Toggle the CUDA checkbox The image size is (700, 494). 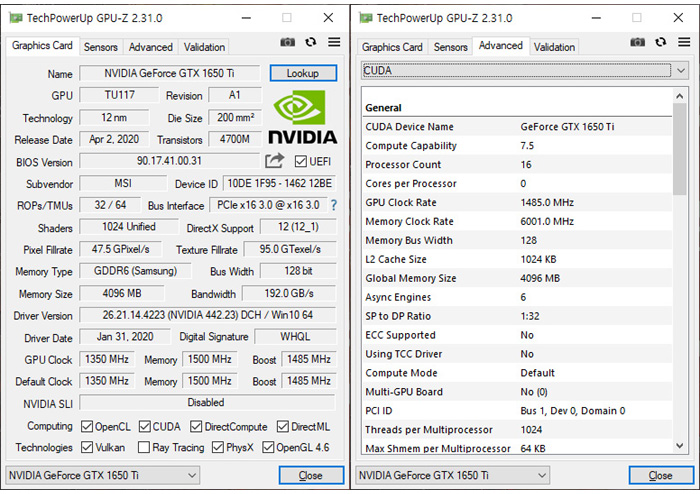click(x=145, y=427)
